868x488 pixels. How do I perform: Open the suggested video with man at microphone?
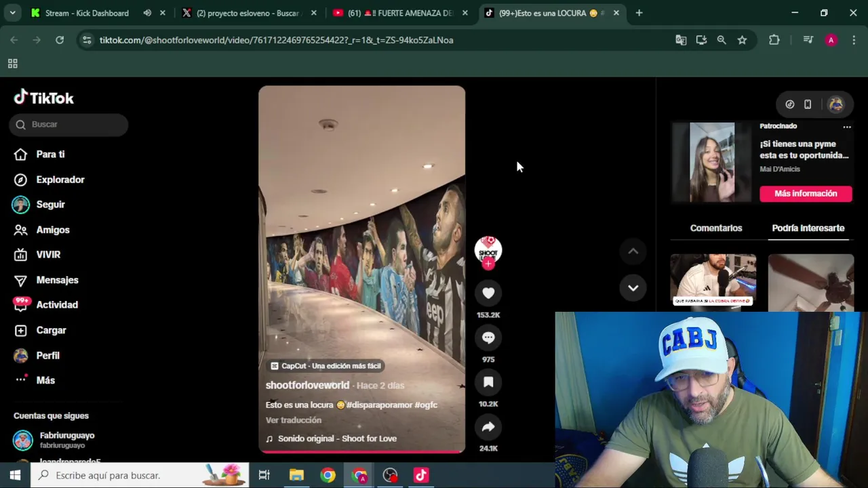pos(713,283)
